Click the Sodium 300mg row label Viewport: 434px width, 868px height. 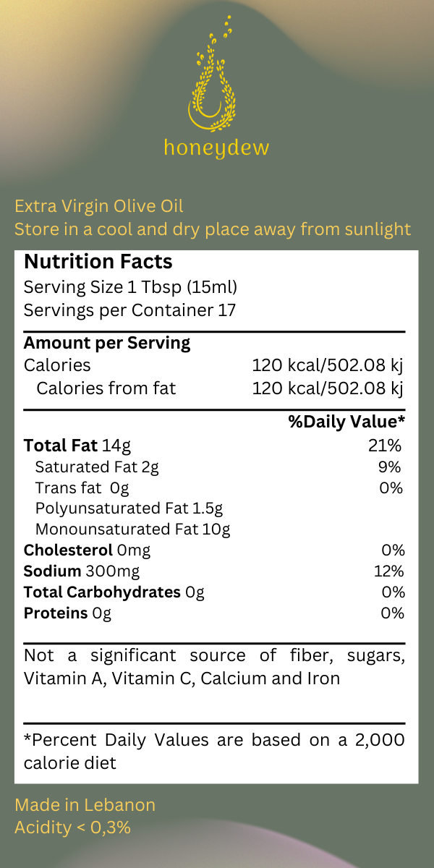[x=82, y=571]
